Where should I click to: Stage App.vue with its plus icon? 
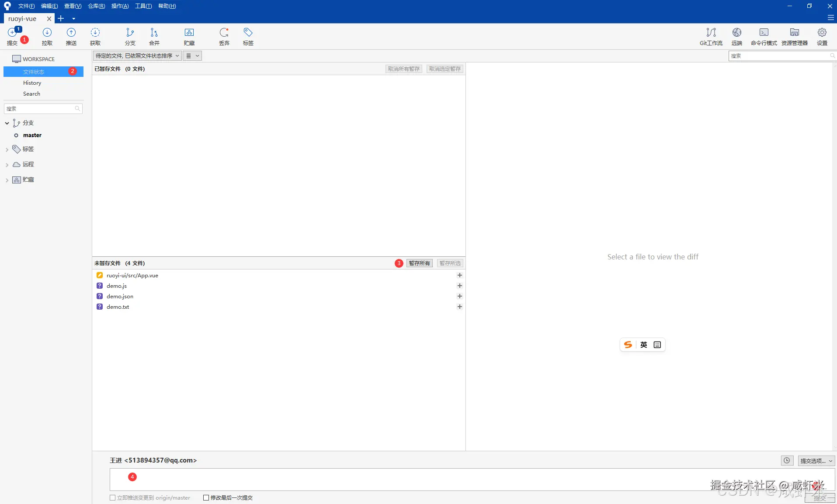click(x=460, y=275)
